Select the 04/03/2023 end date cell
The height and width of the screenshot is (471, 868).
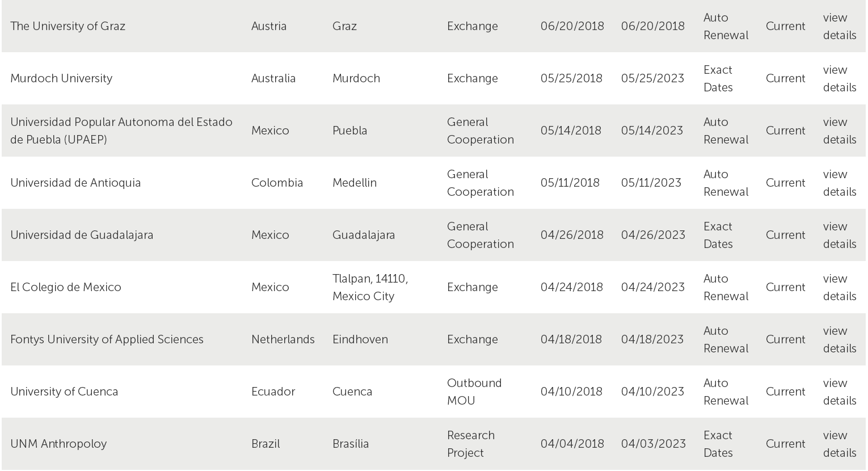pyautogui.click(x=653, y=444)
